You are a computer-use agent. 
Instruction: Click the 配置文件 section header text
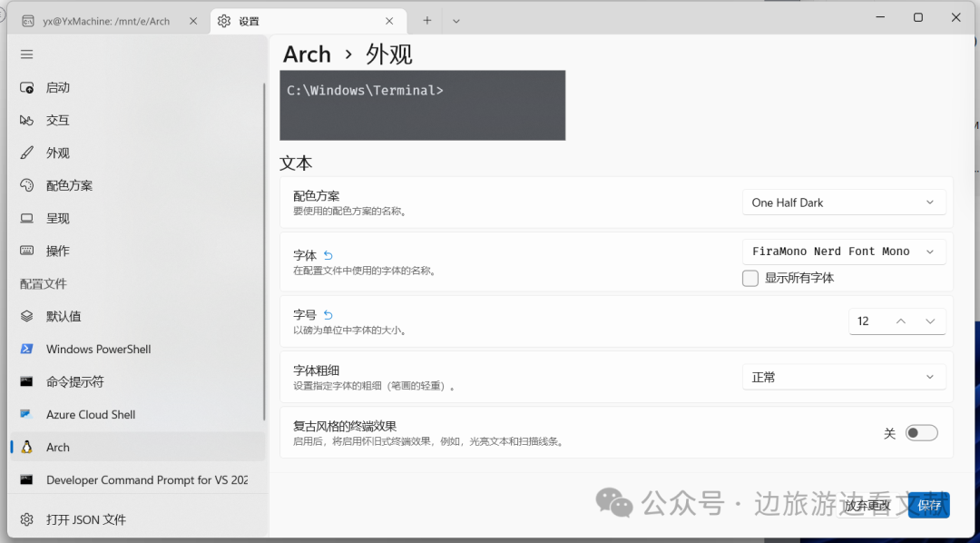[x=44, y=284]
